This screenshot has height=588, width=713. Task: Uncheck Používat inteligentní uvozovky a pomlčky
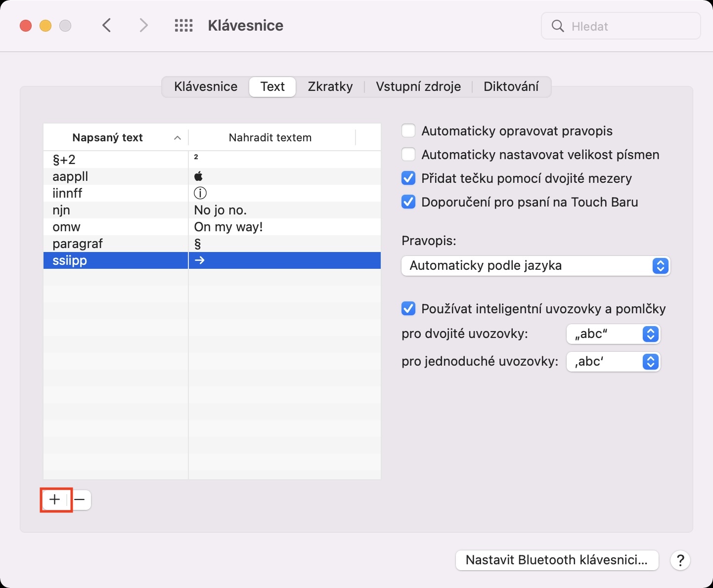point(408,309)
